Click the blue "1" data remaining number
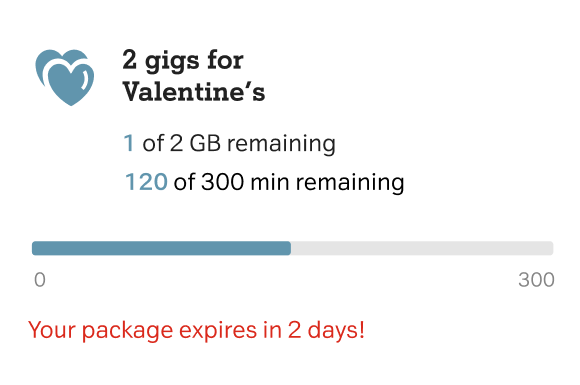The image size is (580, 385). (129, 143)
